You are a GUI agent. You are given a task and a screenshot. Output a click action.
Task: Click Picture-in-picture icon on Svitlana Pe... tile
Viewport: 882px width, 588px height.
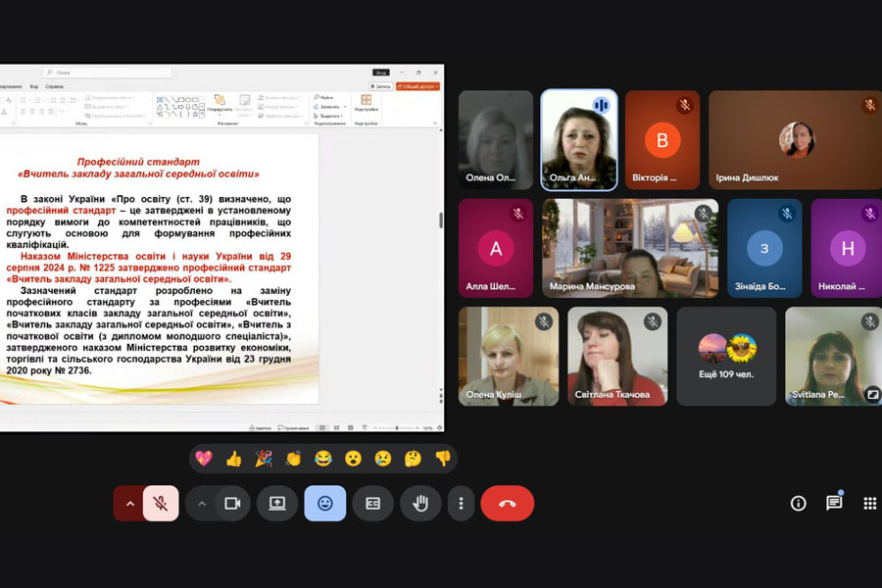pyautogui.click(x=872, y=394)
